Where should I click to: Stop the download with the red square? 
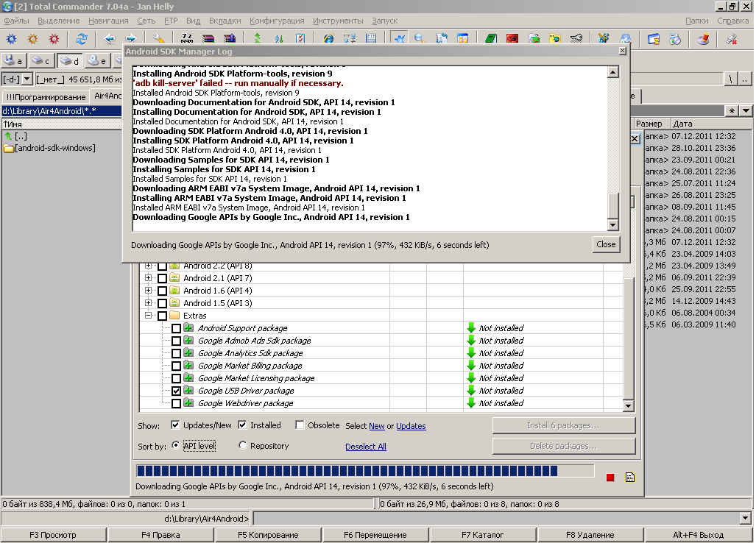(610, 478)
